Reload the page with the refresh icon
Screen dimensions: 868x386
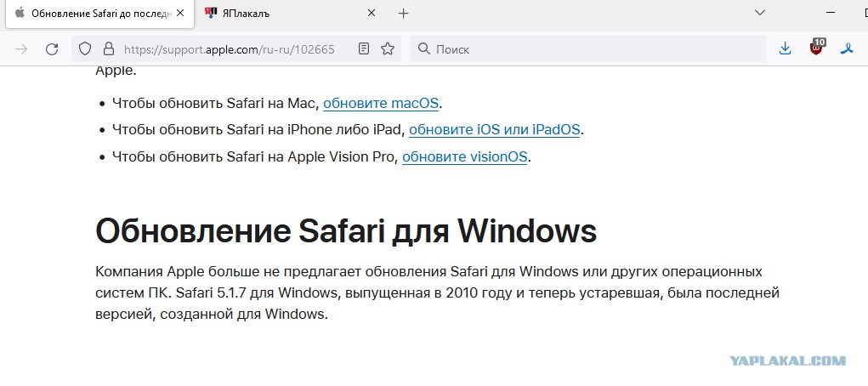52,49
